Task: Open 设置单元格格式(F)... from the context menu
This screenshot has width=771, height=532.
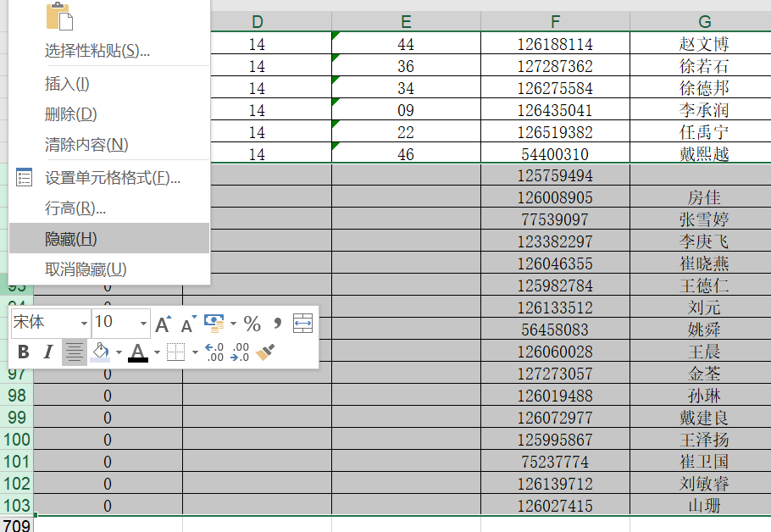Action: coord(109,178)
